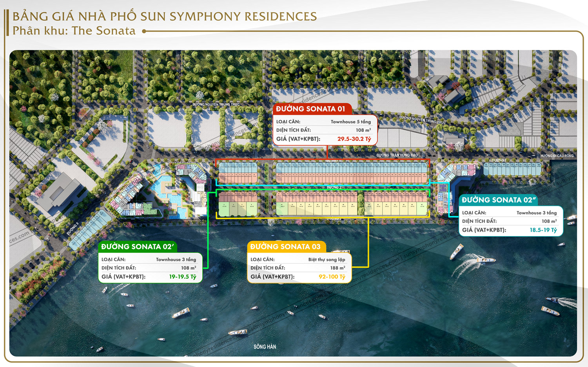Viewport: 588px width, 367px height.
Task: Click the red ĐƯỜNG SONATA 01 header
Action: click(310, 109)
